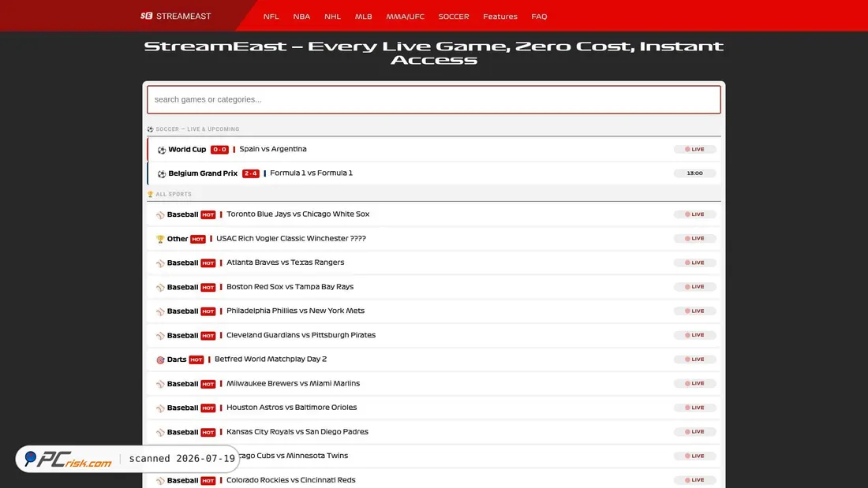
Task: Open the NFL menu item
Action: pyautogui.click(x=271, y=17)
